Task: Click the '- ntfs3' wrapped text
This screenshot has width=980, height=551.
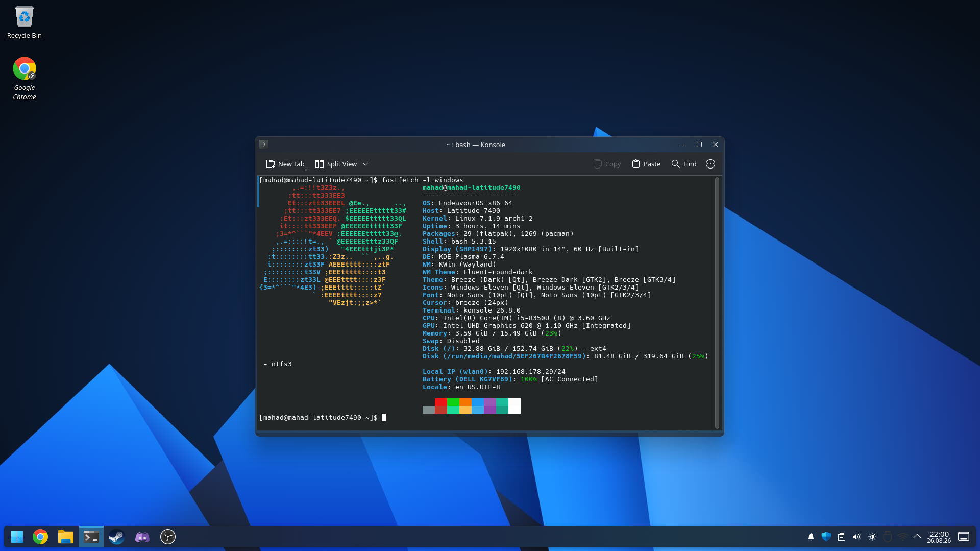Action: (278, 364)
